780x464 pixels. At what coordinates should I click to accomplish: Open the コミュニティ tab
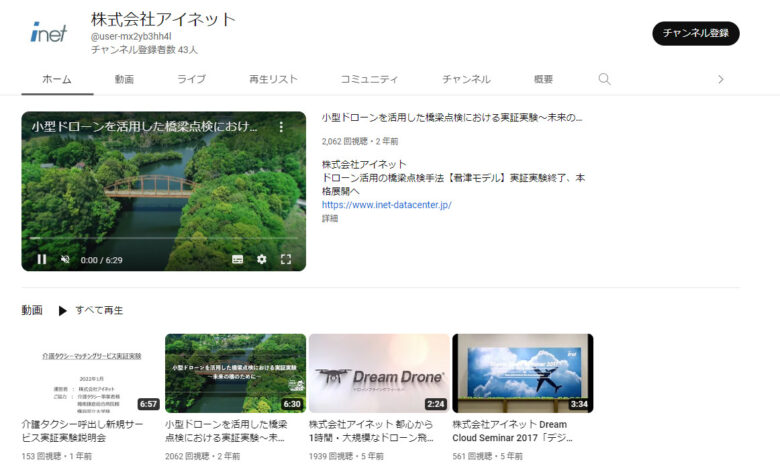(x=369, y=79)
